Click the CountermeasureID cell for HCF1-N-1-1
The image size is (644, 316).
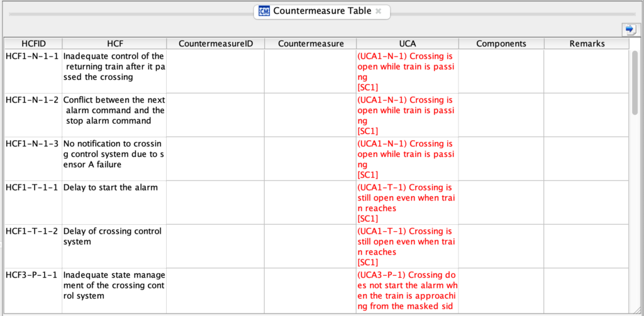pyautogui.click(x=216, y=71)
